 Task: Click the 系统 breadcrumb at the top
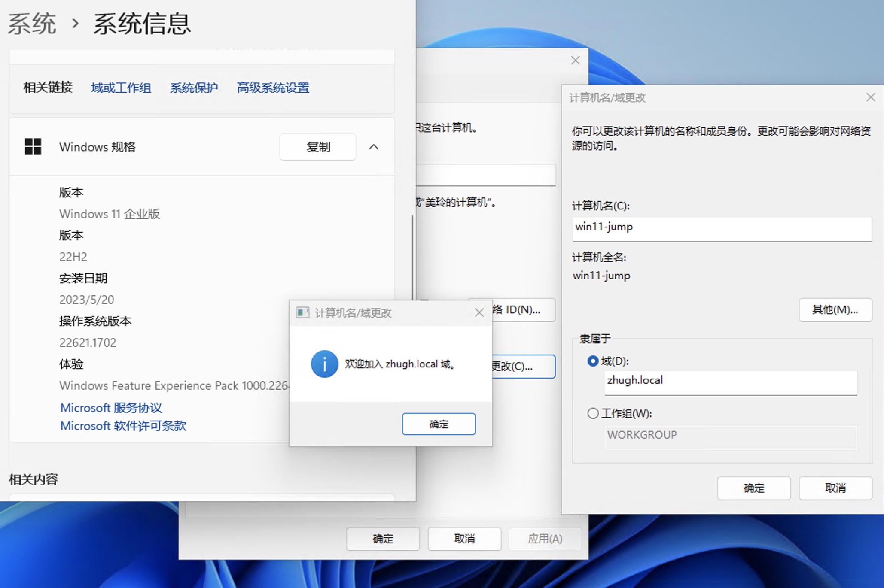[x=32, y=24]
